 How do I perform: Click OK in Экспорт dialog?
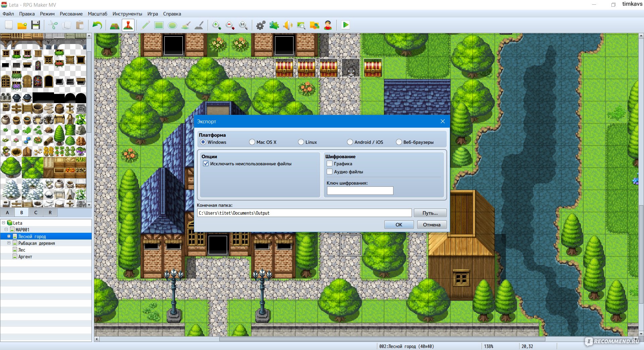(x=399, y=225)
